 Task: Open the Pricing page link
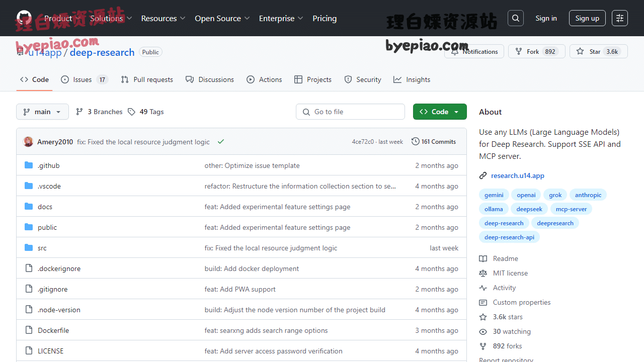click(325, 18)
